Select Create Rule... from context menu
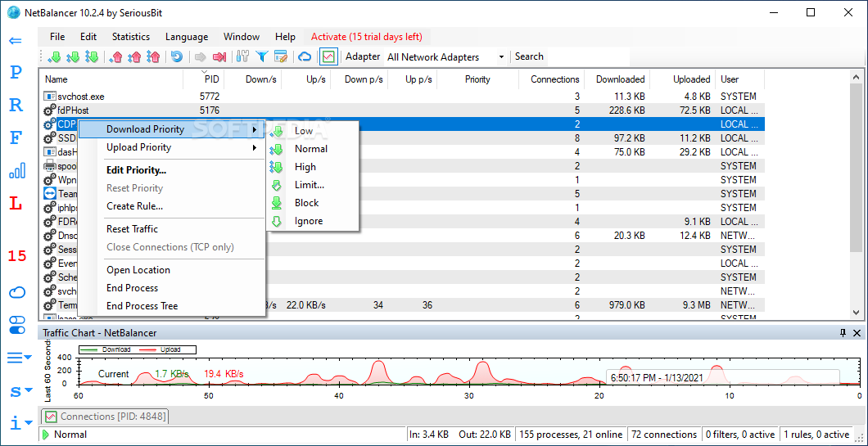Viewport: 868px width, 446px height. coord(172,206)
